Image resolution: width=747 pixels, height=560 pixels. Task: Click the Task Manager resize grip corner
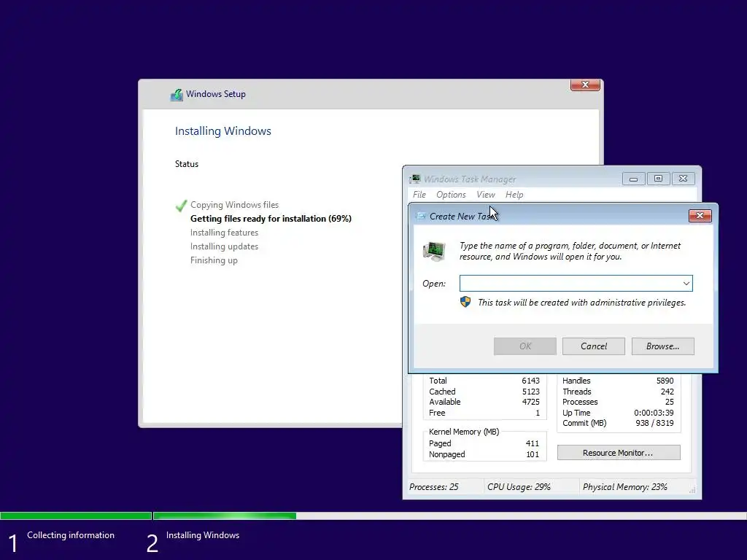[x=692, y=489]
